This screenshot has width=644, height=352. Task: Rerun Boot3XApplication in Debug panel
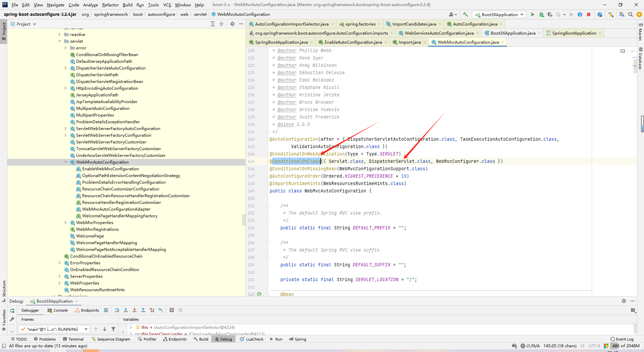[x=12, y=310]
